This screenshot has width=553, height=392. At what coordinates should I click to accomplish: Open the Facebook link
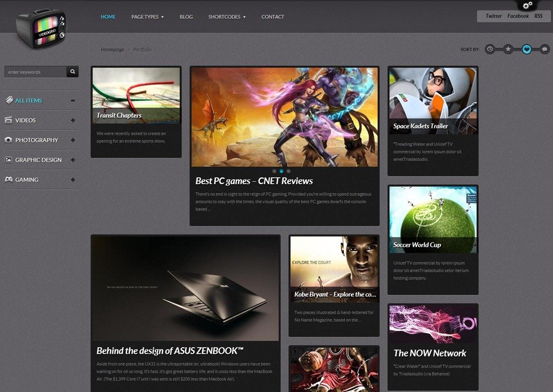[x=518, y=16]
